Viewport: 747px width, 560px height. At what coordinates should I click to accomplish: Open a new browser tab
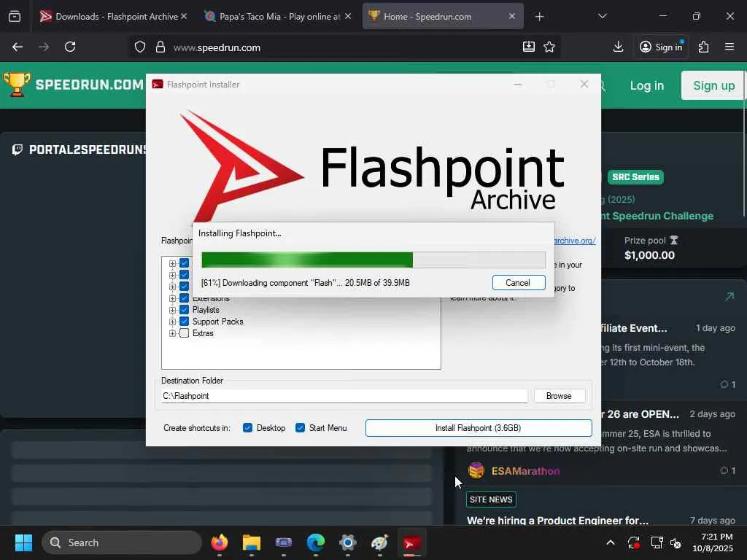click(539, 17)
